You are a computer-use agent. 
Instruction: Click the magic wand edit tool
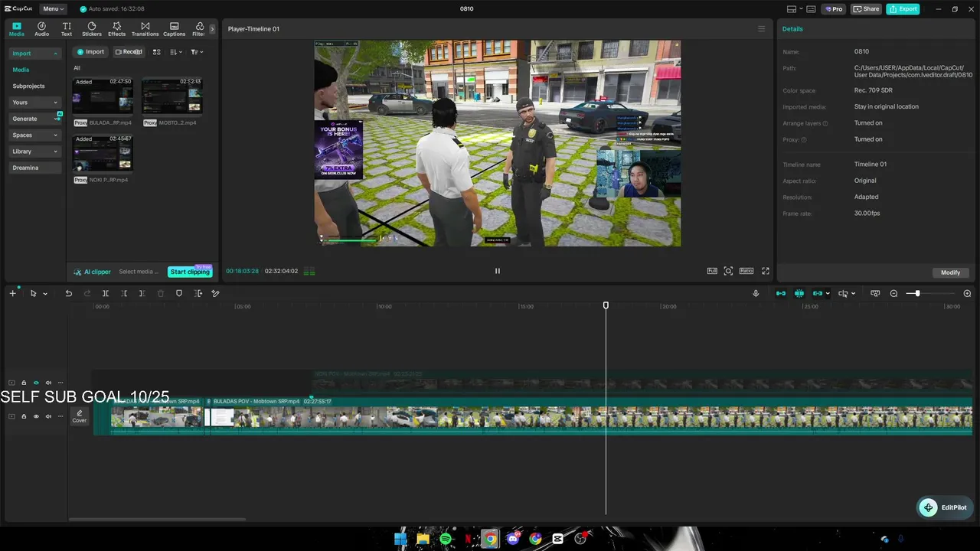(x=216, y=294)
